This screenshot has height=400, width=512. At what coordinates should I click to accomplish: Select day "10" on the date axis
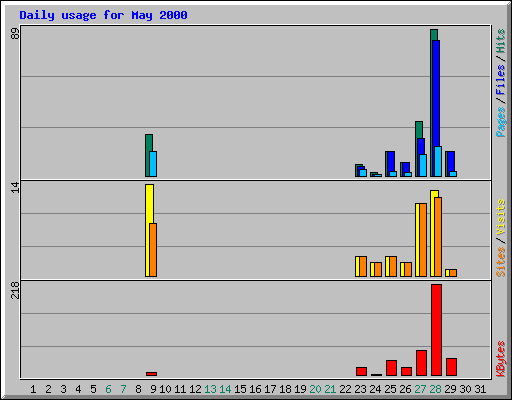point(165,389)
